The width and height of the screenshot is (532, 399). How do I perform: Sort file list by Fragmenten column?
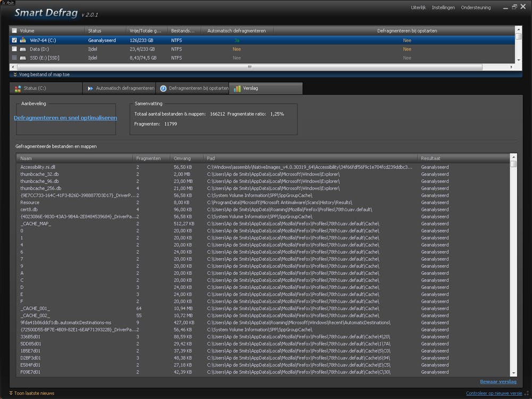[x=151, y=158]
